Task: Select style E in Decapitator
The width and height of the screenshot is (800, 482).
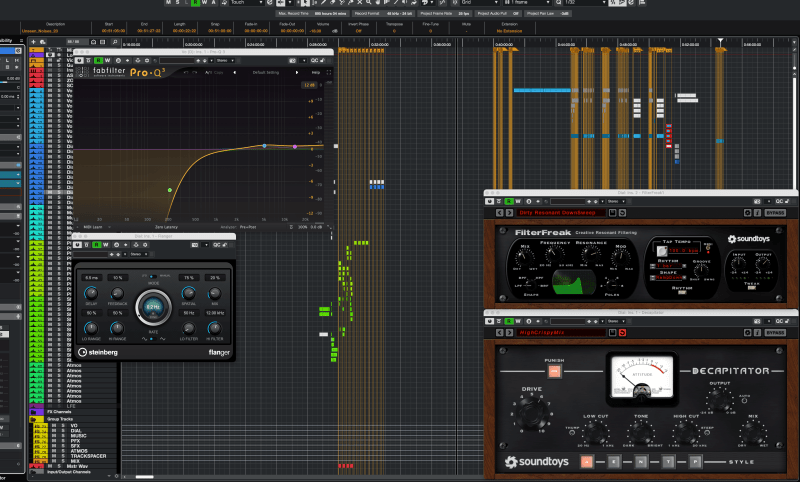Action: click(x=613, y=462)
